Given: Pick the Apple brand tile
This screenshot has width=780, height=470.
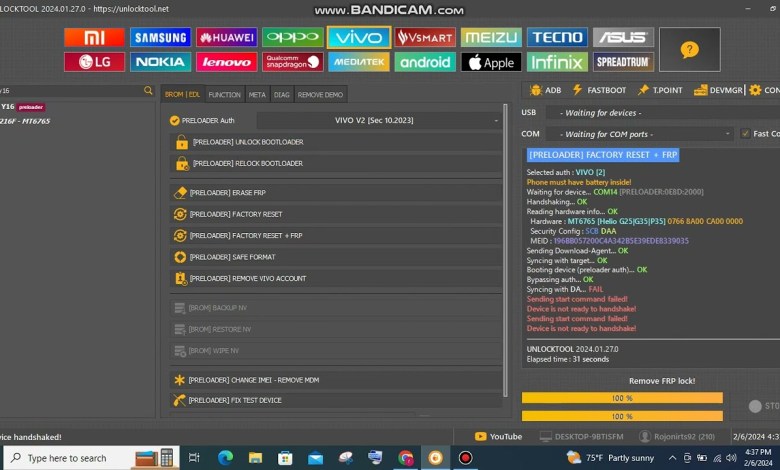Looking at the screenshot, I should [490, 62].
